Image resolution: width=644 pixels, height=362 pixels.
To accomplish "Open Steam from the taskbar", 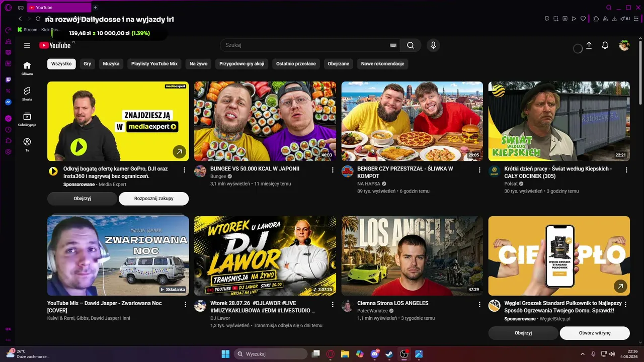I will coord(389,354).
